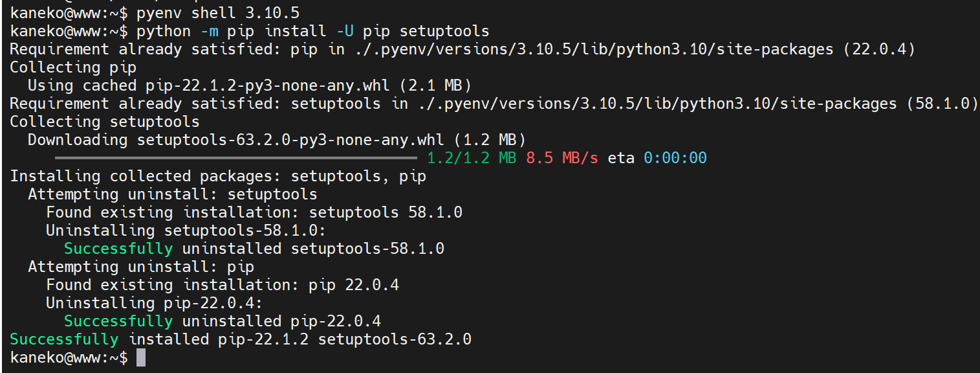This screenshot has width=980, height=373.
Task: Click the (58.1.0) version at end of setuptools line
Action: pos(942,104)
